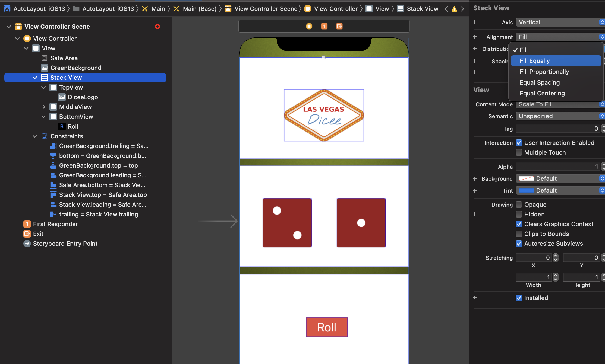The image size is (605, 364).
Task: Select the DiceeLogo image view item
Action: [x=83, y=97]
